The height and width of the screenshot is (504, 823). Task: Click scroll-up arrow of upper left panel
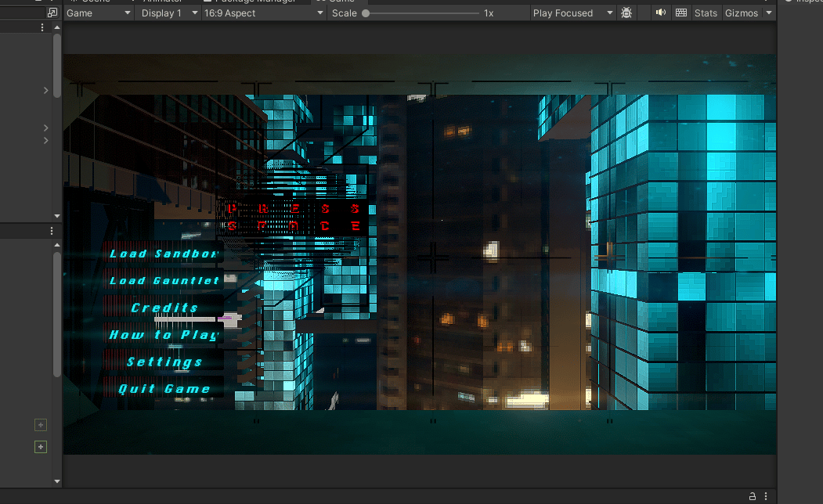tap(56, 27)
